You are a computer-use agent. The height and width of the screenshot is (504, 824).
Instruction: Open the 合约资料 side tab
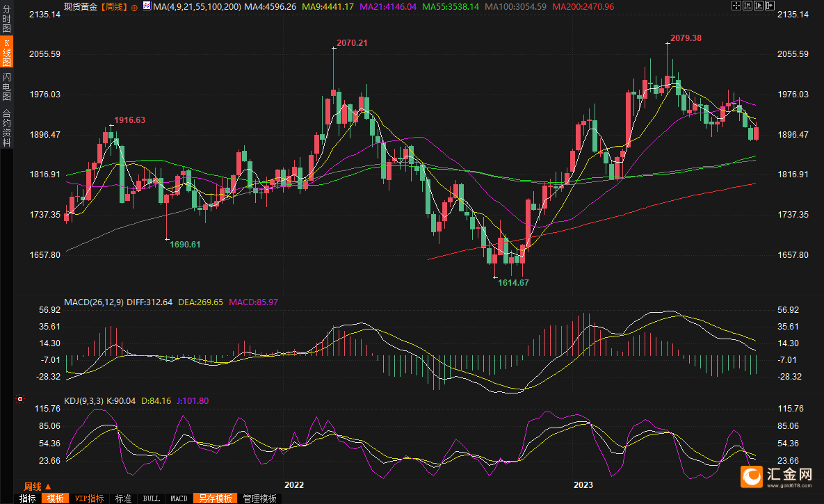point(6,127)
